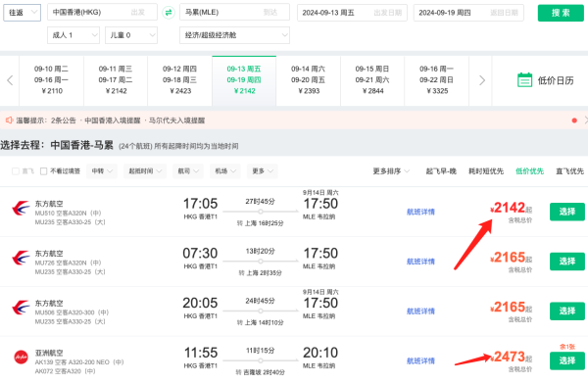588x383 pixels.
Task: Edit the 马累(MLE) arrival field
Action: point(235,13)
